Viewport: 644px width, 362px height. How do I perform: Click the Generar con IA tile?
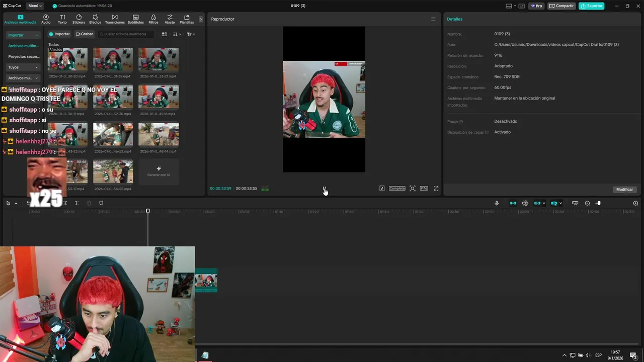pos(158,172)
